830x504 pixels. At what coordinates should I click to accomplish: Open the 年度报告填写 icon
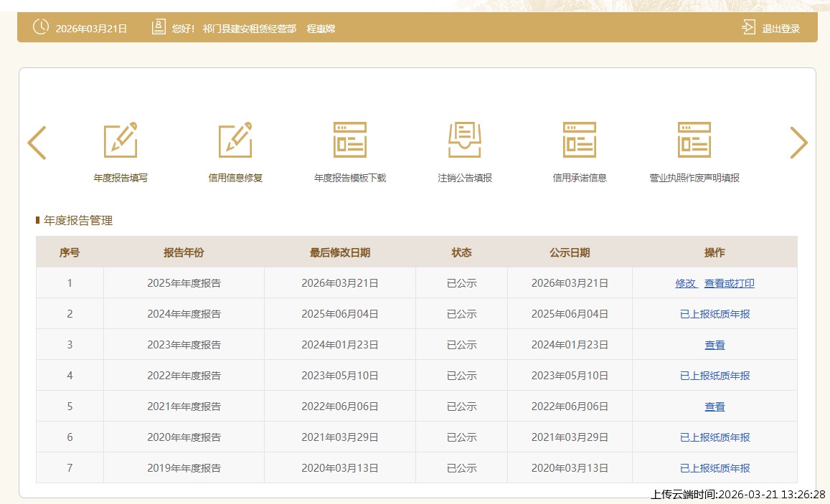pyautogui.click(x=121, y=140)
